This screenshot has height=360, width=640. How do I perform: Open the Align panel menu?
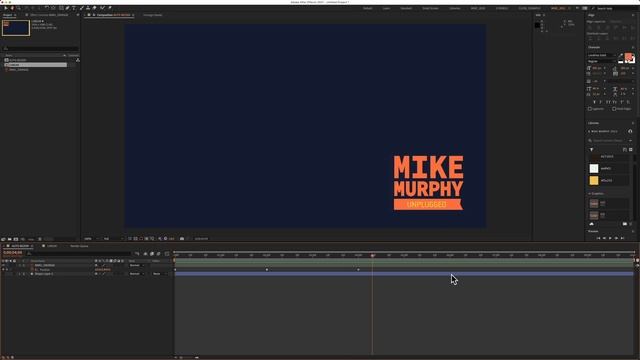[x=633, y=15]
